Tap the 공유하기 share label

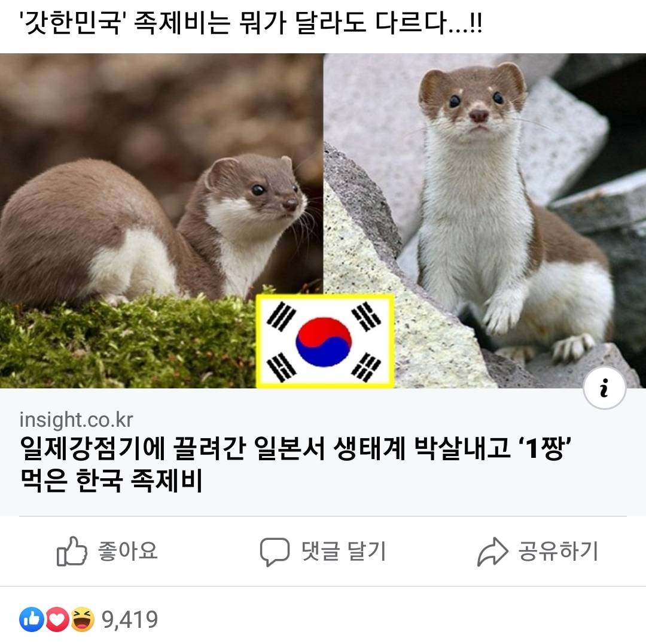558,551
